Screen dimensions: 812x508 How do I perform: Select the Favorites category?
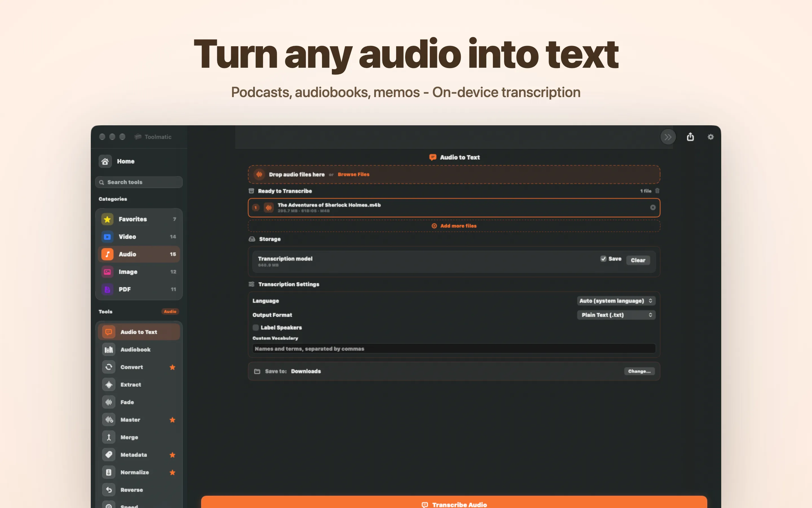[139, 219]
